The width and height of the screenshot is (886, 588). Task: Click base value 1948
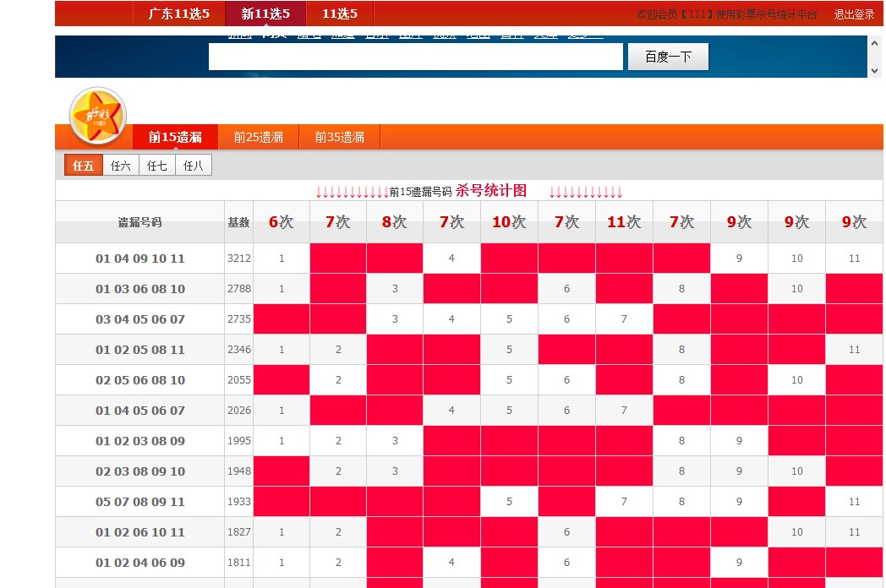[x=239, y=471]
